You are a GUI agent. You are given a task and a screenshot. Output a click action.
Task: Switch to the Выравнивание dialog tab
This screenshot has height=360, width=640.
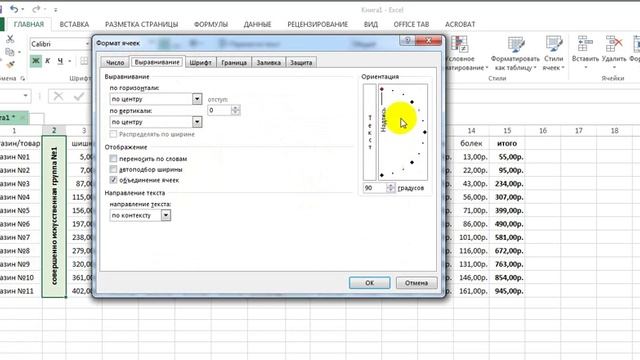157,62
